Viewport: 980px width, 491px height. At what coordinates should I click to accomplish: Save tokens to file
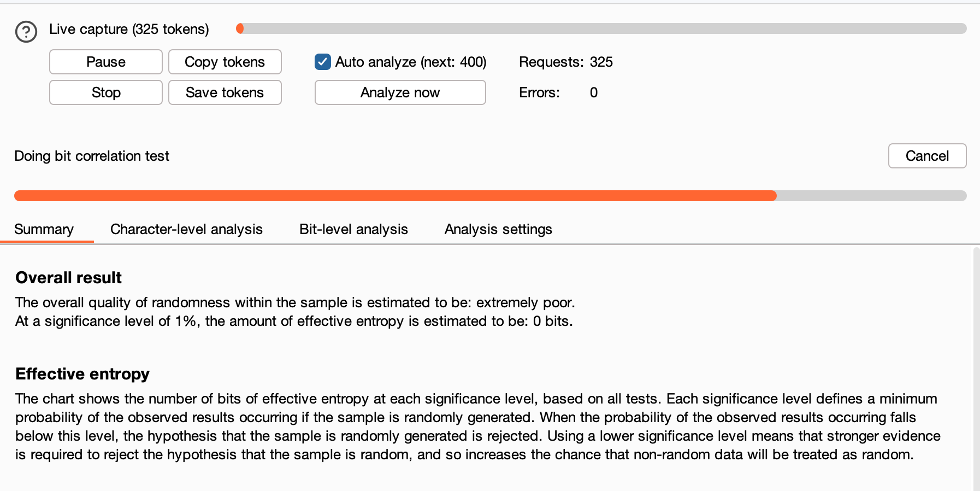(x=225, y=92)
